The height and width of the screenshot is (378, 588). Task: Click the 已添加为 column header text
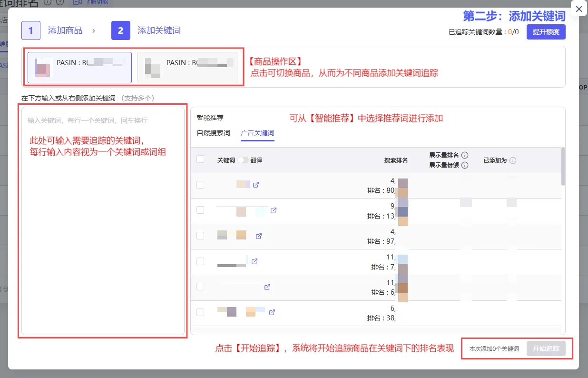495,160
